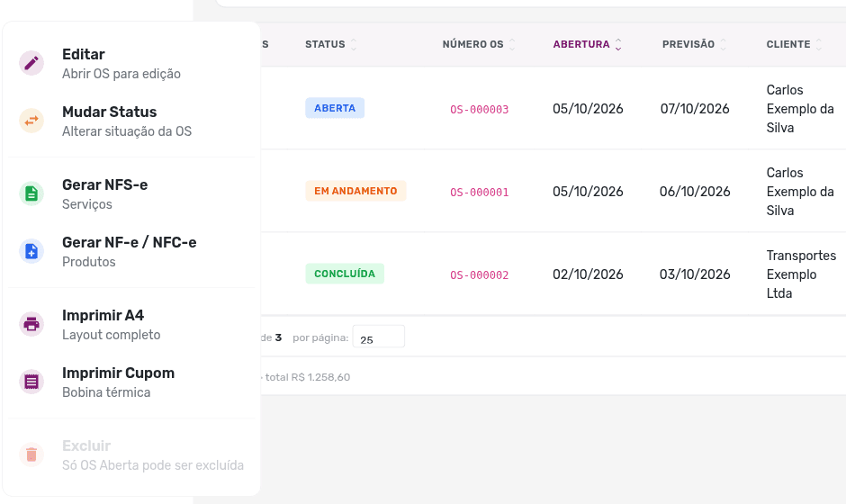Click the EM ANDAMENTO status badge

click(x=355, y=191)
